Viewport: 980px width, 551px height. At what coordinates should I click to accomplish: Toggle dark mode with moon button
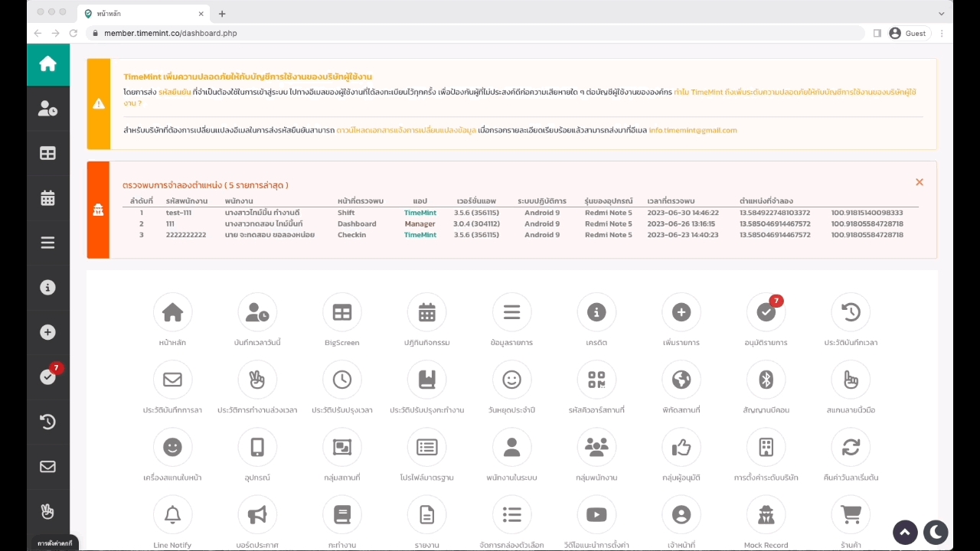936,532
